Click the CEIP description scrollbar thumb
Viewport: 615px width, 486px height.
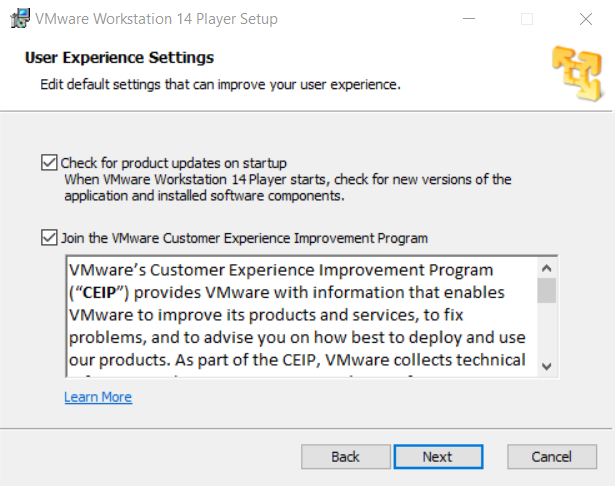pyautogui.click(x=546, y=291)
